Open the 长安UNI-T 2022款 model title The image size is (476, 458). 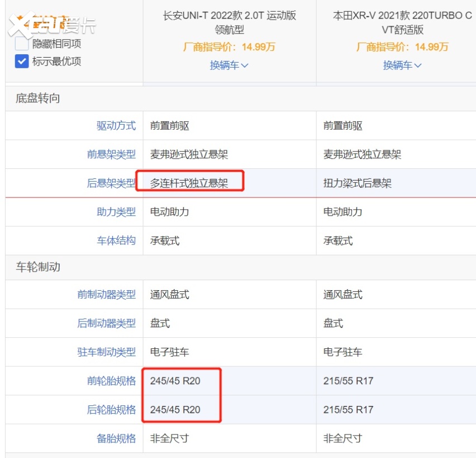(230, 22)
